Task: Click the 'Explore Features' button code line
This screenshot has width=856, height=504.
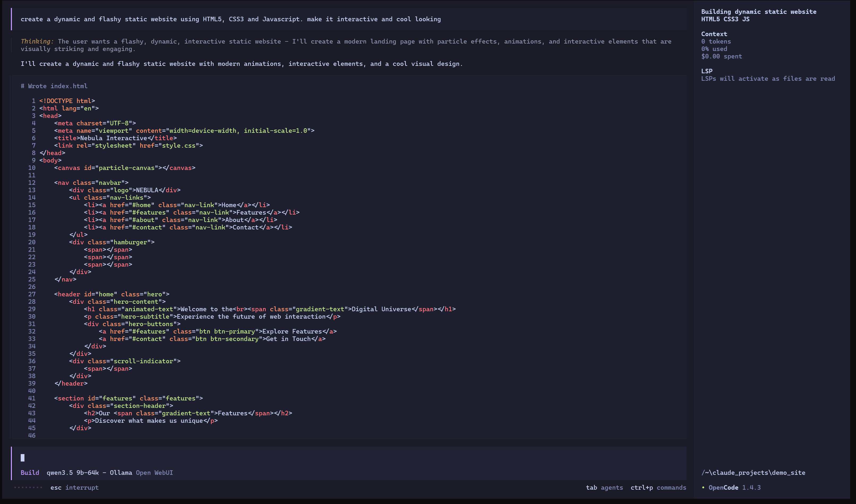Action: coord(218,331)
